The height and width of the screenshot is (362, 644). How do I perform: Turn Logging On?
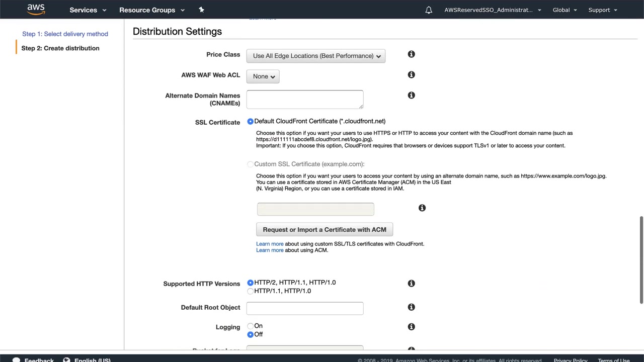pyautogui.click(x=251, y=326)
